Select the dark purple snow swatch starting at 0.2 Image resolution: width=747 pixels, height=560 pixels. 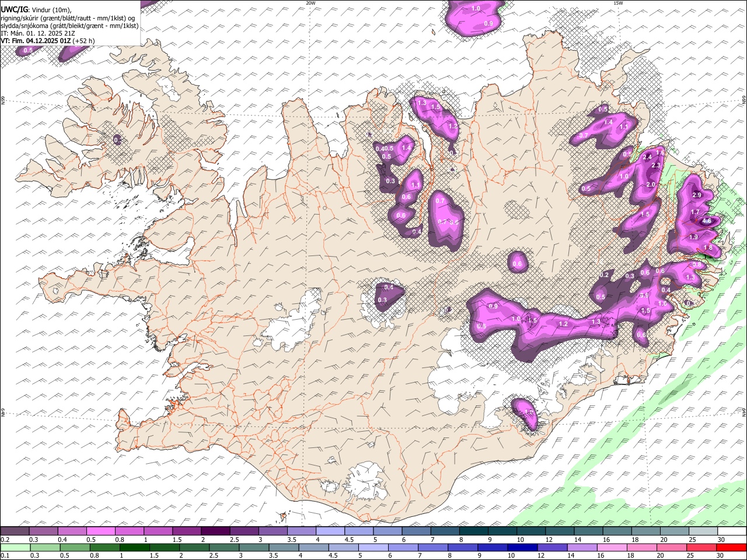pos(15,531)
